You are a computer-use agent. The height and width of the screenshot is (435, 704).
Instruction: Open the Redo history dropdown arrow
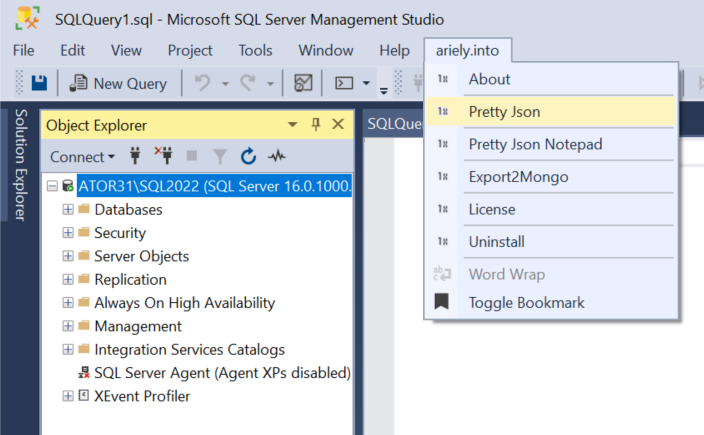point(270,83)
